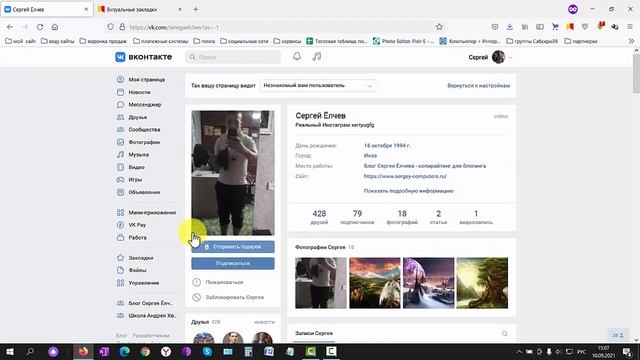
Task: Open the website link sergey-computers.ru
Action: pyautogui.click(x=405, y=176)
